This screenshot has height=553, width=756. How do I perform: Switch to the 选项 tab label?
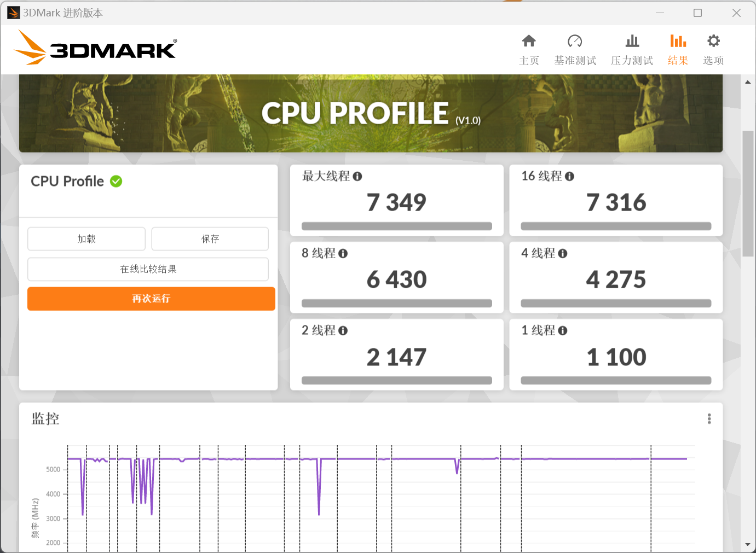[x=713, y=60]
